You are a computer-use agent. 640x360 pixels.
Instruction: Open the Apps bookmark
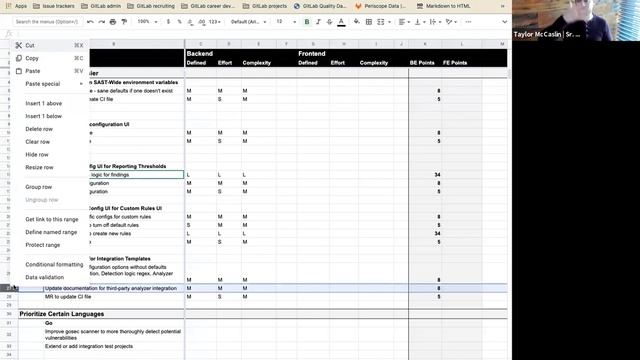pos(17,6)
